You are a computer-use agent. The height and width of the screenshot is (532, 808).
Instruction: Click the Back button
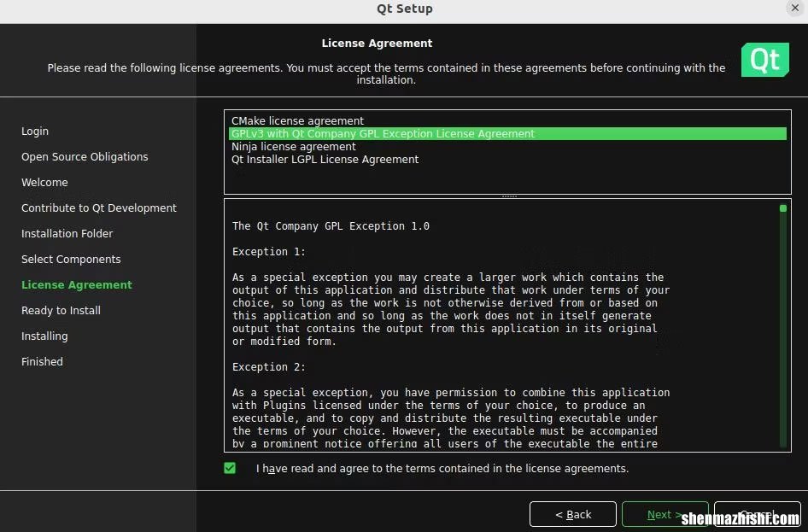[x=572, y=514]
